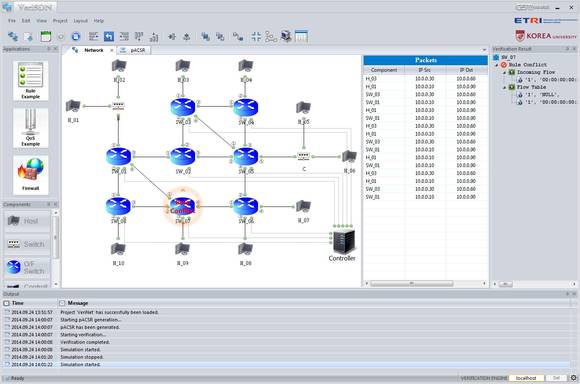
Task: Open the Help menu
Action: (99, 21)
